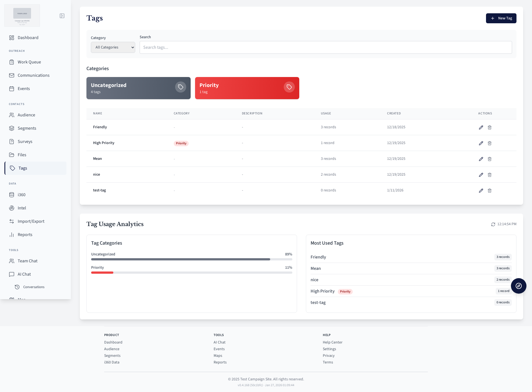Open the i360 Data footer link
The height and width of the screenshot is (392, 532).
point(112,362)
